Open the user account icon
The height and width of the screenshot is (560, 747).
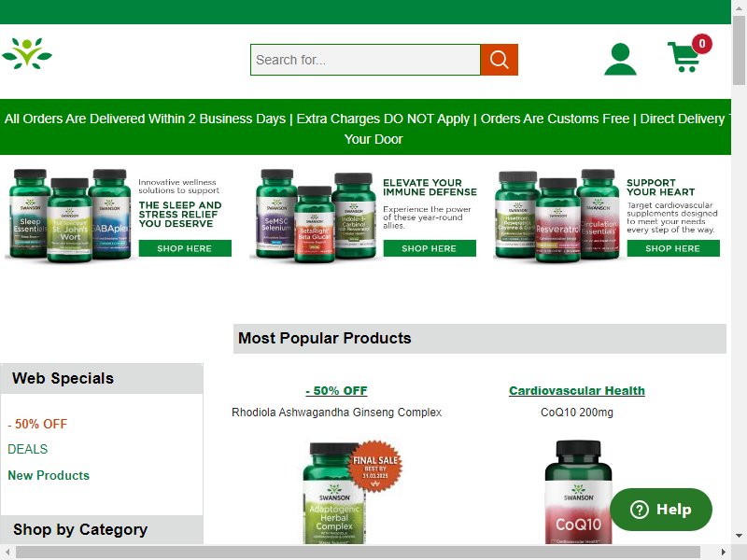click(x=620, y=59)
